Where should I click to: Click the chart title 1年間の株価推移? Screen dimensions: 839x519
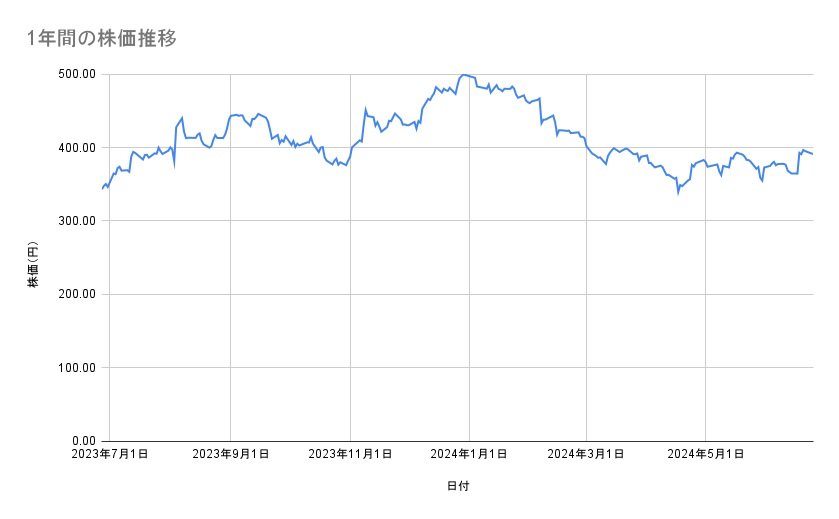click(104, 38)
